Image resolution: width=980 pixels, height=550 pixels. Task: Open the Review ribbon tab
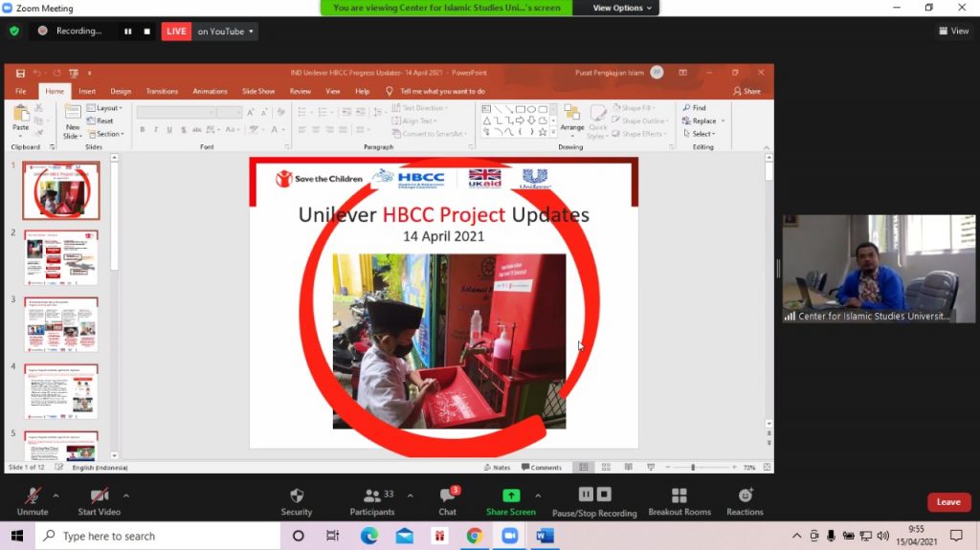coord(300,91)
